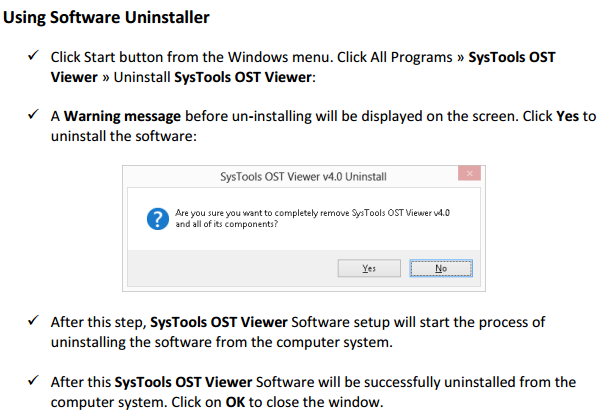Click 'Uninstall' word in the first step
Image resolution: width=606 pixels, height=416 pixels.
pyautogui.click(x=142, y=77)
